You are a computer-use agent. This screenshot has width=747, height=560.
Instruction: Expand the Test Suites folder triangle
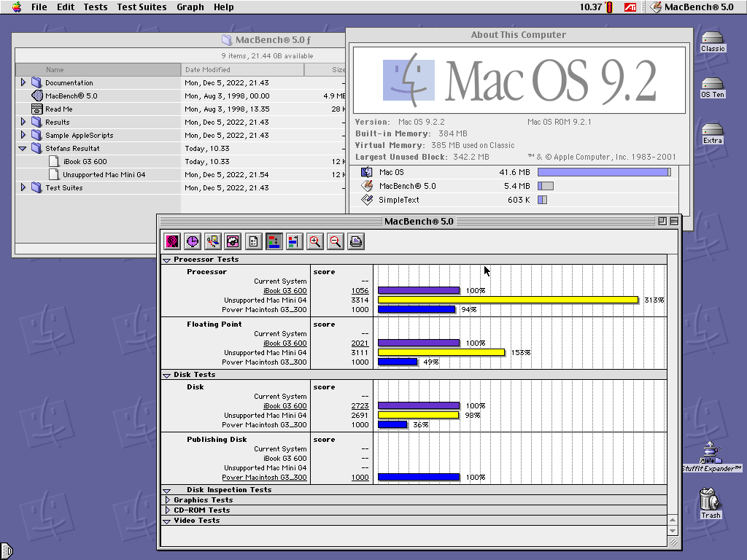pos(23,187)
